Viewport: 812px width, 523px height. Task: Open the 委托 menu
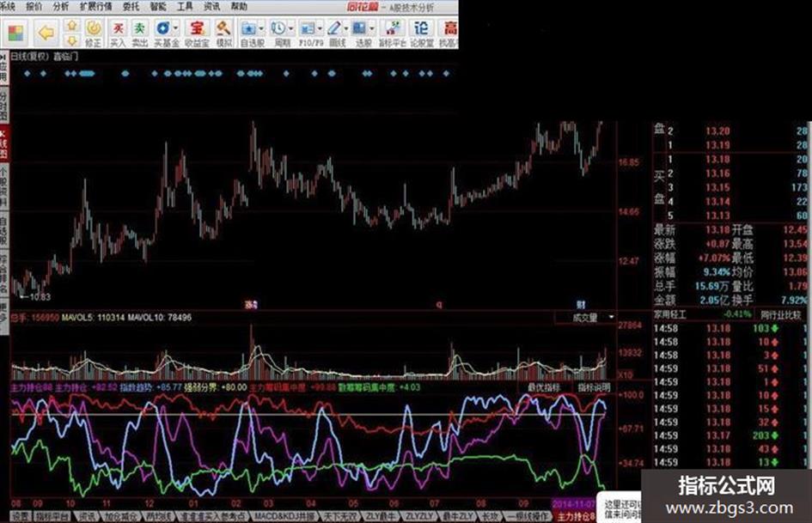tap(131, 6)
